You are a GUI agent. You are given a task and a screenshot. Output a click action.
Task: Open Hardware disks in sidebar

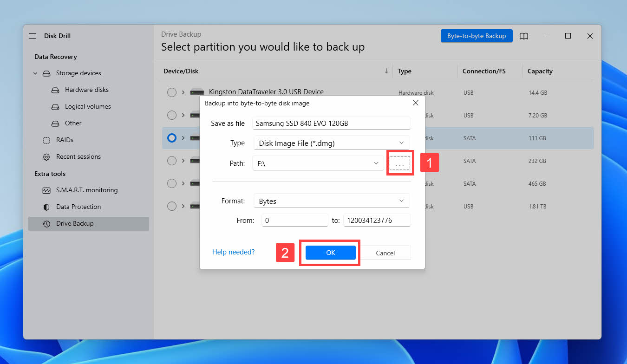pos(87,90)
